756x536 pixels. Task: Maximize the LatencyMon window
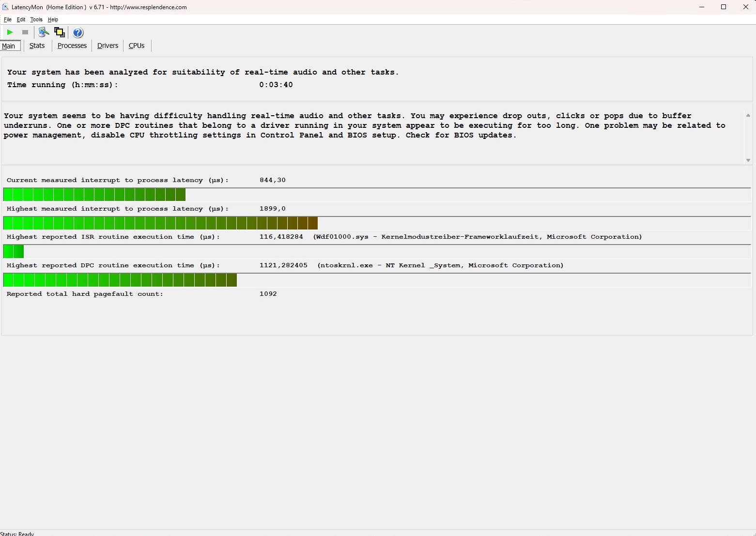coord(724,7)
